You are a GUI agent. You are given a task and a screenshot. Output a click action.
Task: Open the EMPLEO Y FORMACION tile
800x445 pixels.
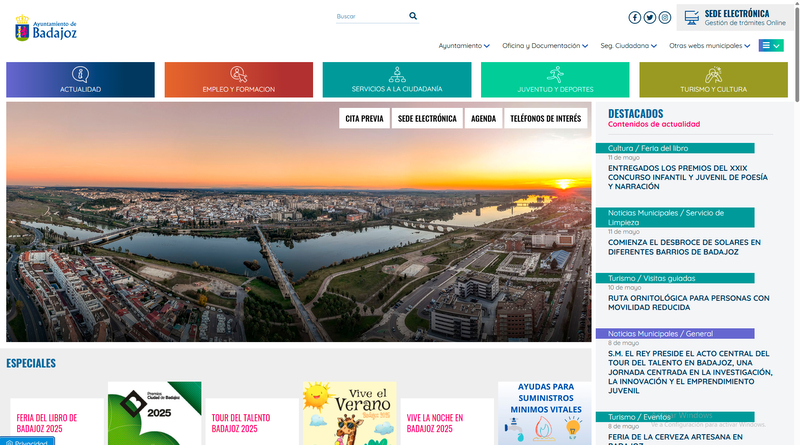tap(238, 80)
